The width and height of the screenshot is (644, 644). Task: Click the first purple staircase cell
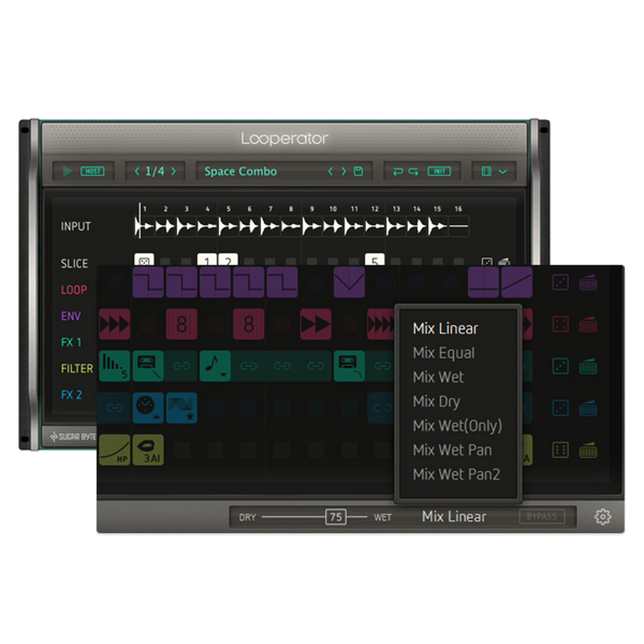(148, 282)
